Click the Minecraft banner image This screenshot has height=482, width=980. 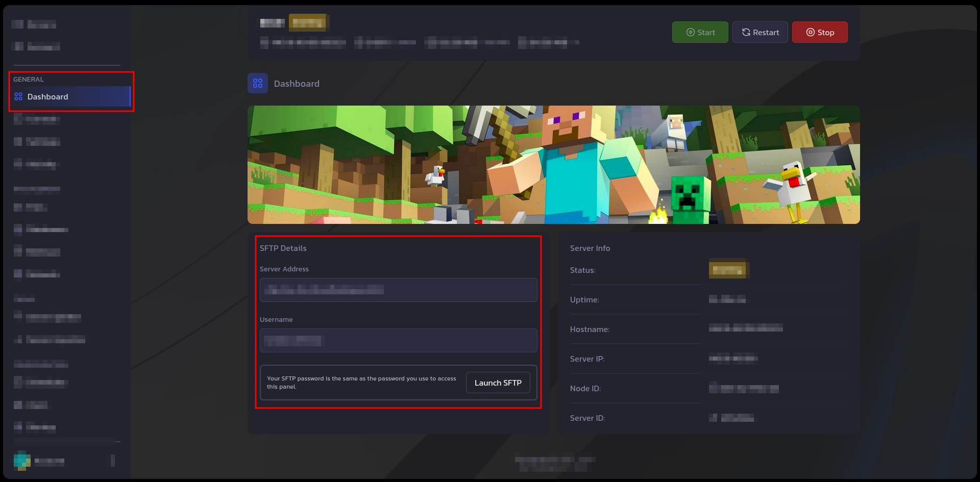click(x=553, y=164)
